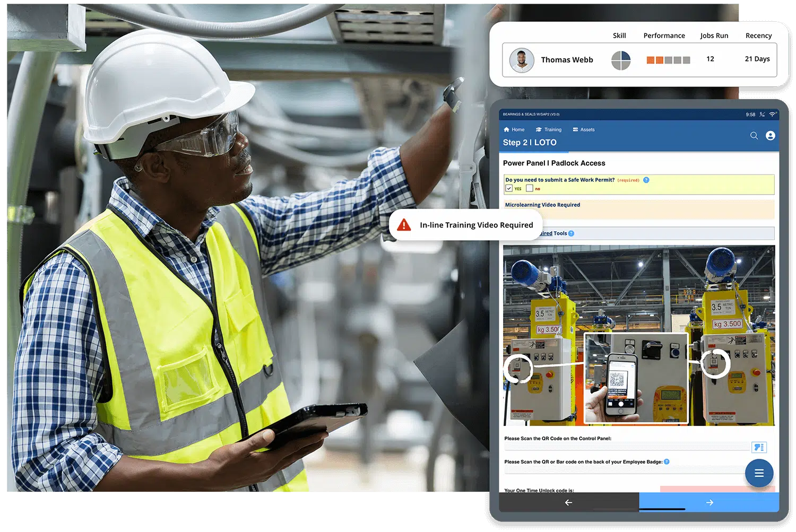The image size is (796, 532).
Task: Go to the Home tab
Action: pyautogui.click(x=514, y=129)
